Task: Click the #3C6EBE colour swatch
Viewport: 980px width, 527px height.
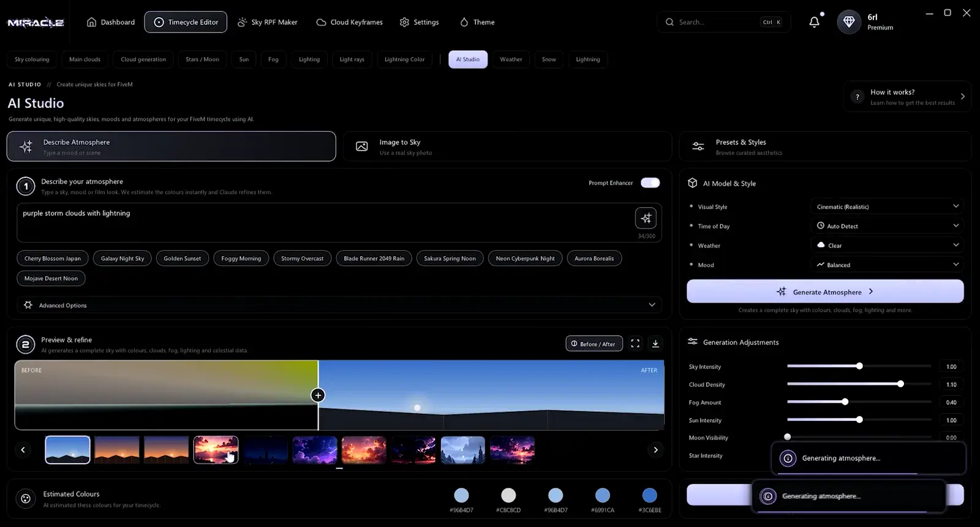Action: click(650, 495)
